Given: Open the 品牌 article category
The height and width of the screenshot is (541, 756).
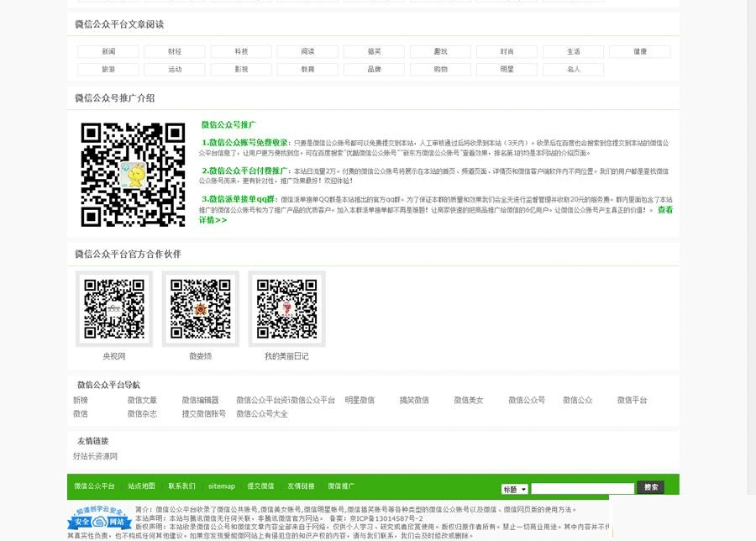Looking at the screenshot, I should (374, 70).
